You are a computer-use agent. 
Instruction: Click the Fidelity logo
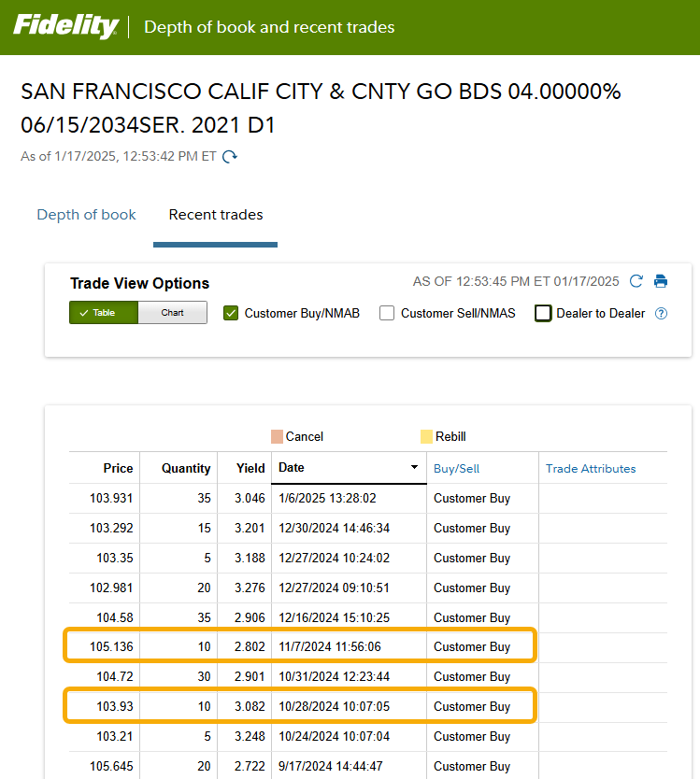point(65,26)
